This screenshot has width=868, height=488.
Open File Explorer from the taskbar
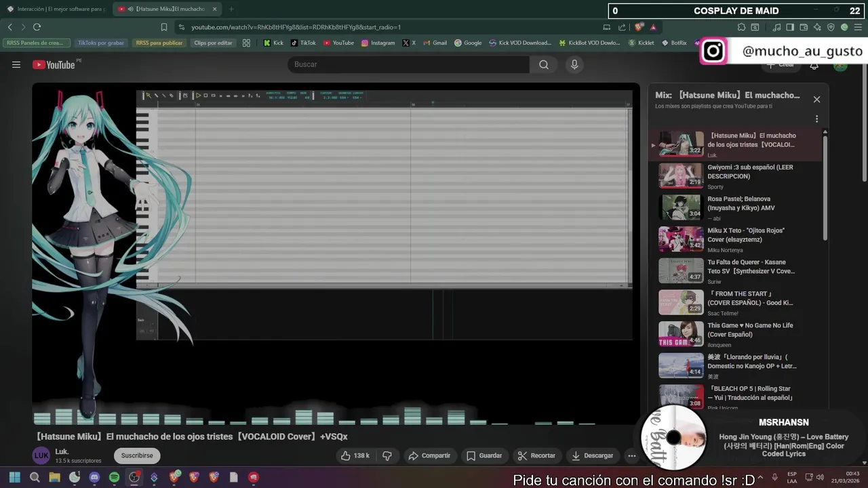[54, 477]
